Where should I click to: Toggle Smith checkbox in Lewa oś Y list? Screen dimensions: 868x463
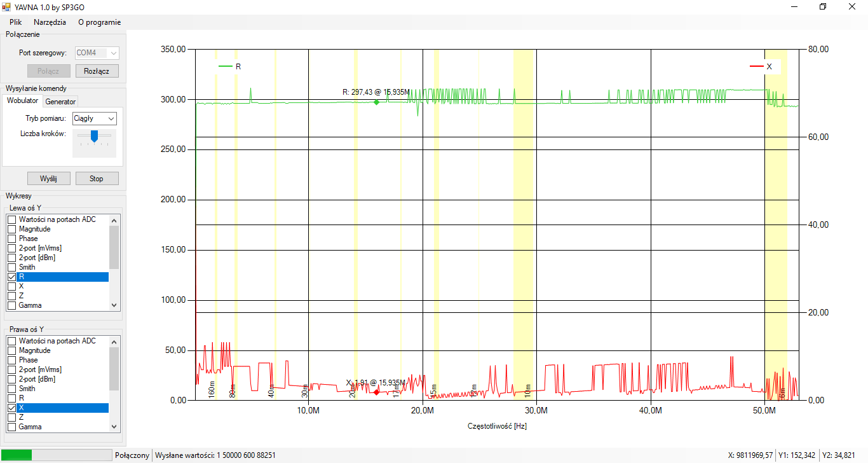[x=11, y=267]
